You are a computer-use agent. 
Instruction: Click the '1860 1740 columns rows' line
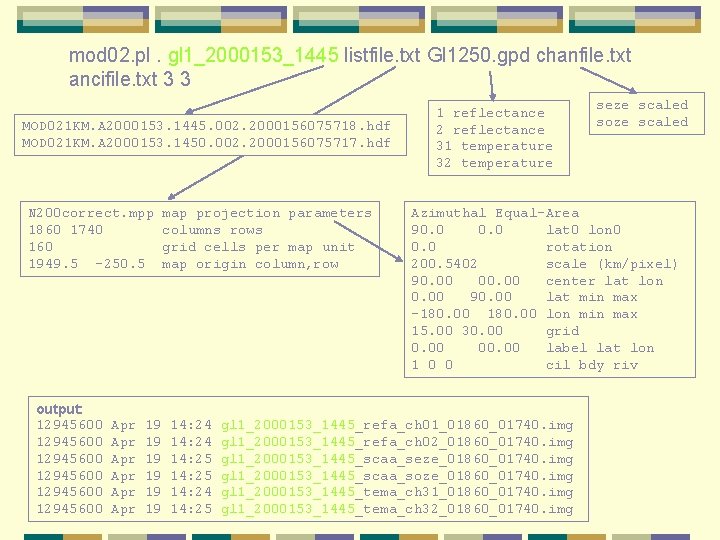pos(146,230)
